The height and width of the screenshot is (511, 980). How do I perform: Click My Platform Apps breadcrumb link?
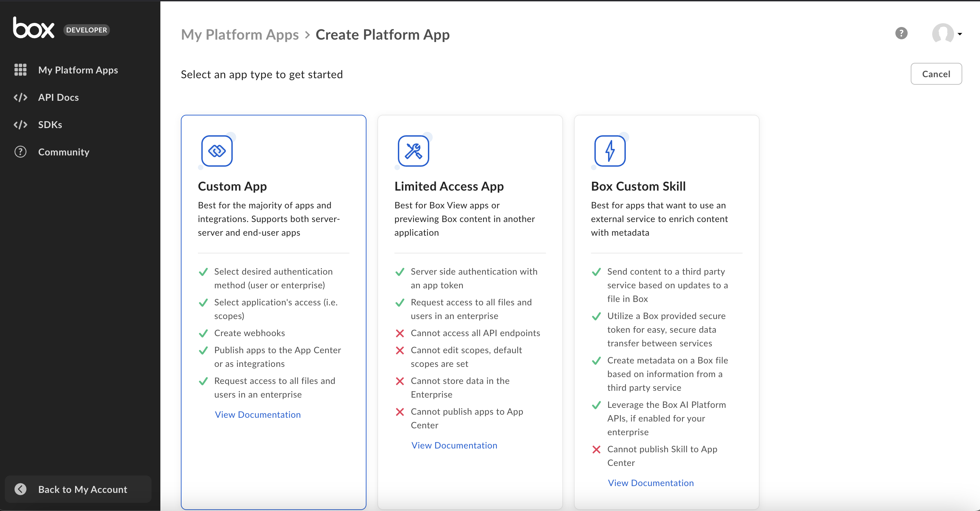[240, 34]
